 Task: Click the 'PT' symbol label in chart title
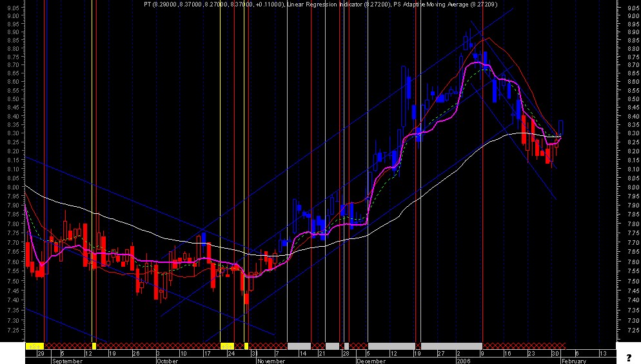point(148,5)
